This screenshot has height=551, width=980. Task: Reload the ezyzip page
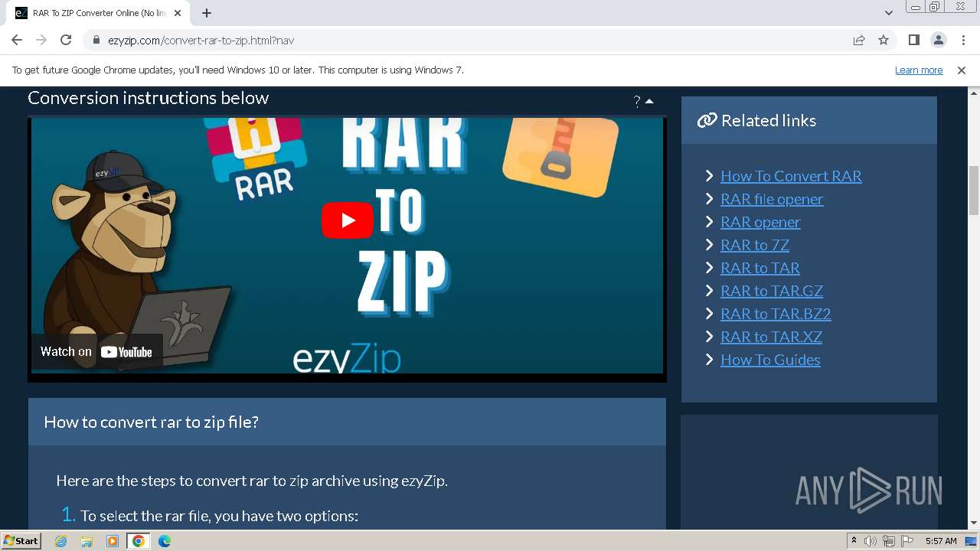point(66,41)
